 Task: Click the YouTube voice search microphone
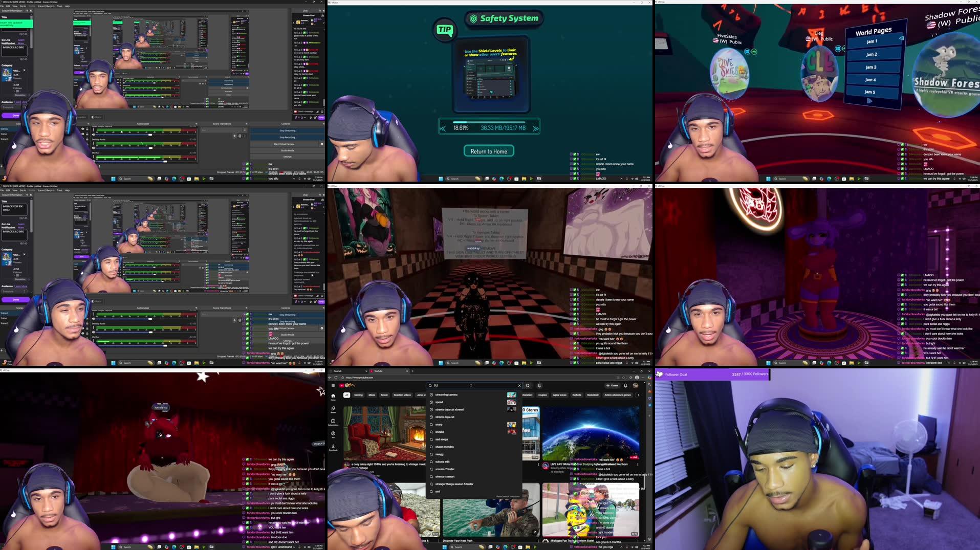[x=540, y=385]
